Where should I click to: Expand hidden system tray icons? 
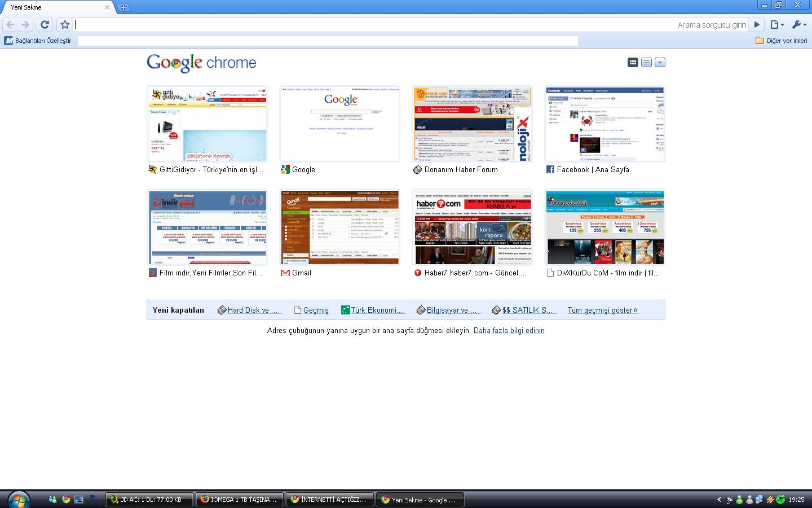719,500
